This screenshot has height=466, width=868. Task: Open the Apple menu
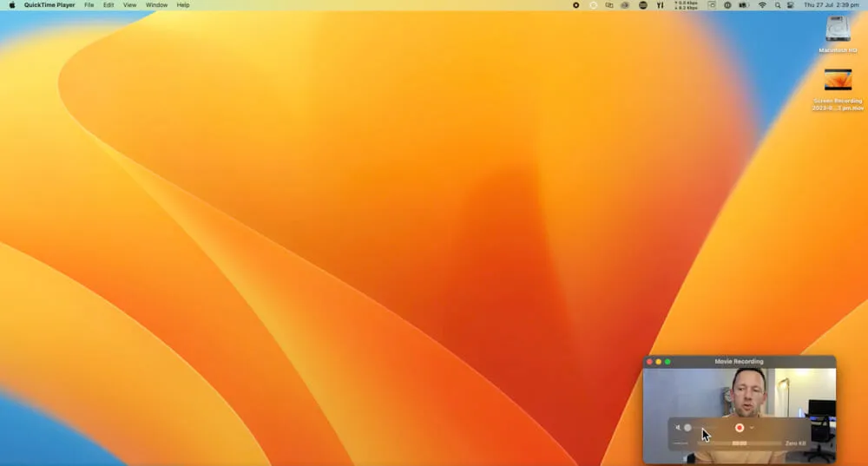tap(11, 5)
